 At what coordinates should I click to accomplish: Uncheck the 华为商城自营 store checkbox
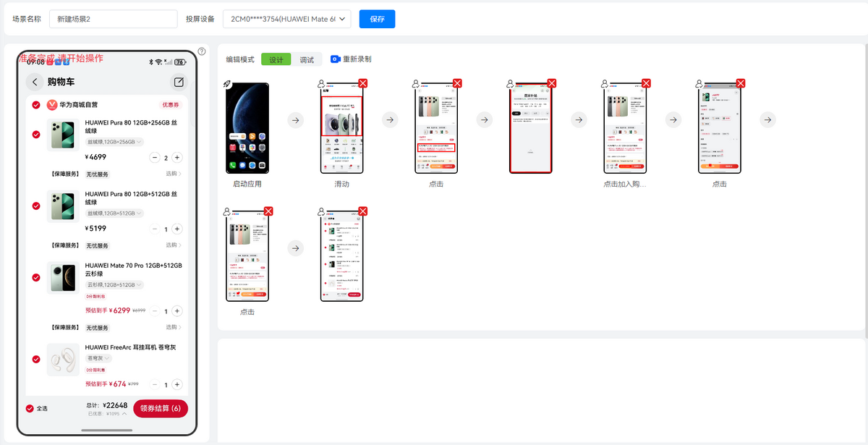point(36,105)
